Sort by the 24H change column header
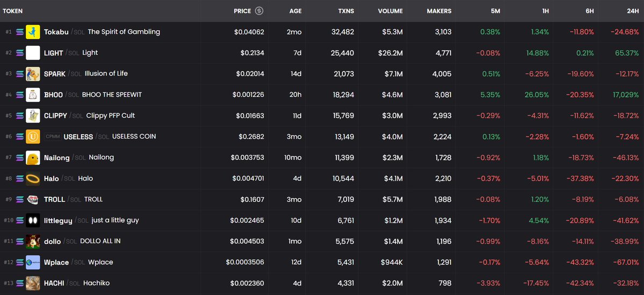This screenshot has height=295, width=644. pos(633,11)
